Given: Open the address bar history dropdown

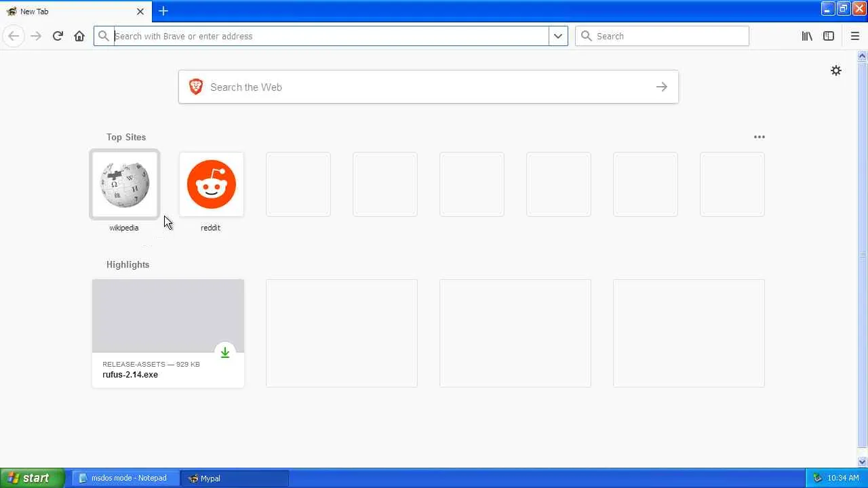Looking at the screenshot, I should point(558,36).
